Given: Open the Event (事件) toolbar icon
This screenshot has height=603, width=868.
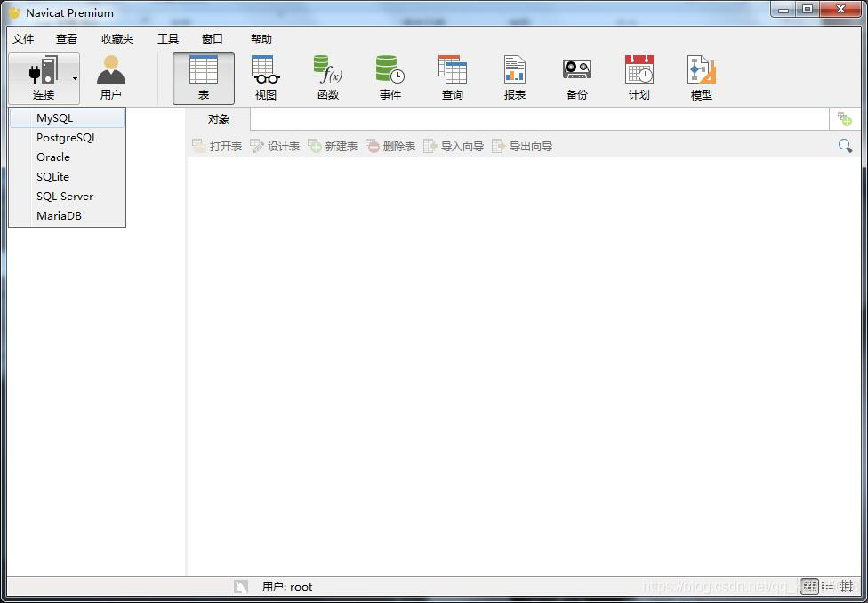Looking at the screenshot, I should pos(390,78).
